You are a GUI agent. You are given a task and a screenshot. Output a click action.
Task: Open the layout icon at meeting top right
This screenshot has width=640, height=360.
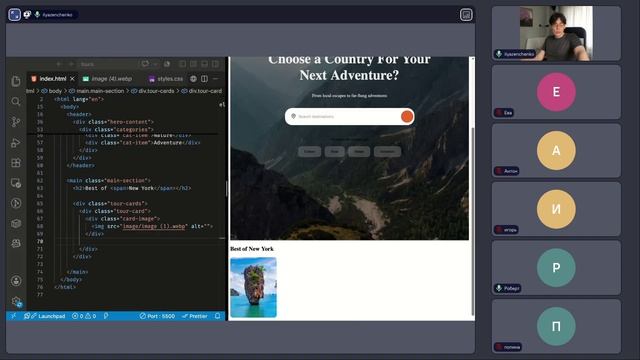[466, 15]
